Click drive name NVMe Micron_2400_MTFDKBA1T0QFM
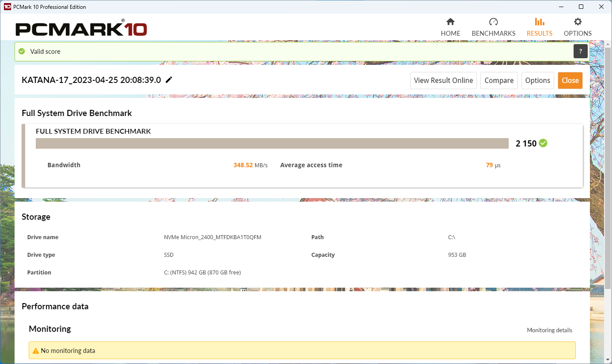Viewport: 612px width, 364px height. [212, 237]
